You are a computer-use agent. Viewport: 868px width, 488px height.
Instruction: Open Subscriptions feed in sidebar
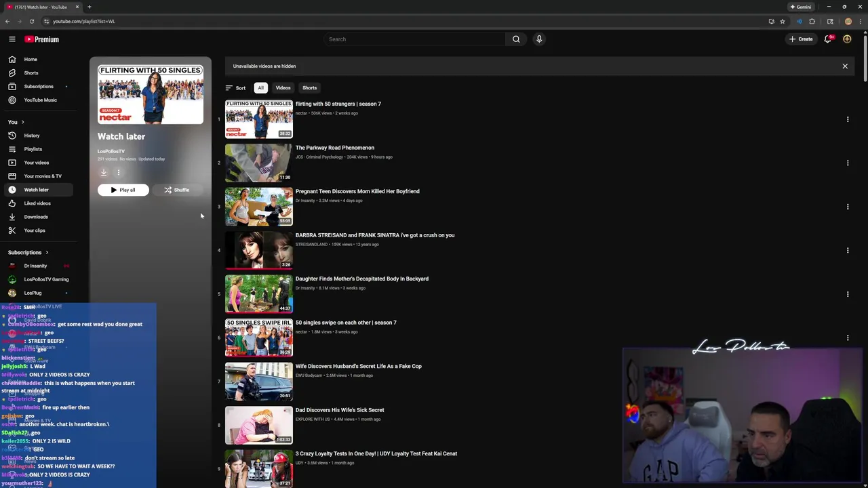tap(38, 86)
